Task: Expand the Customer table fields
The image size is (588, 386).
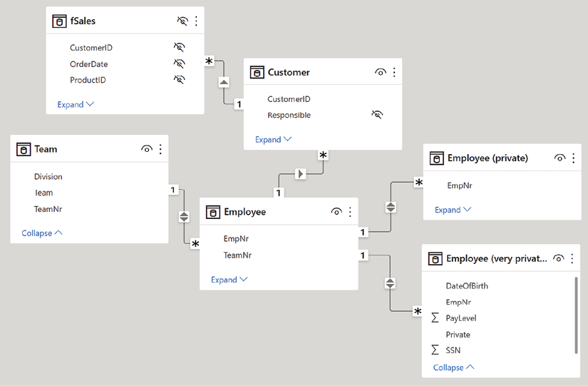Action: click(x=274, y=140)
